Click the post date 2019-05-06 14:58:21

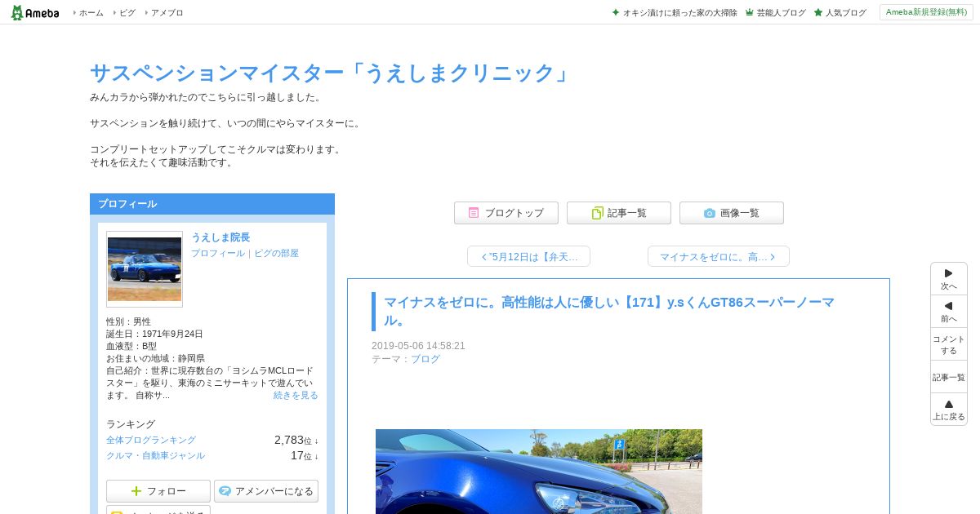coord(418,346)
